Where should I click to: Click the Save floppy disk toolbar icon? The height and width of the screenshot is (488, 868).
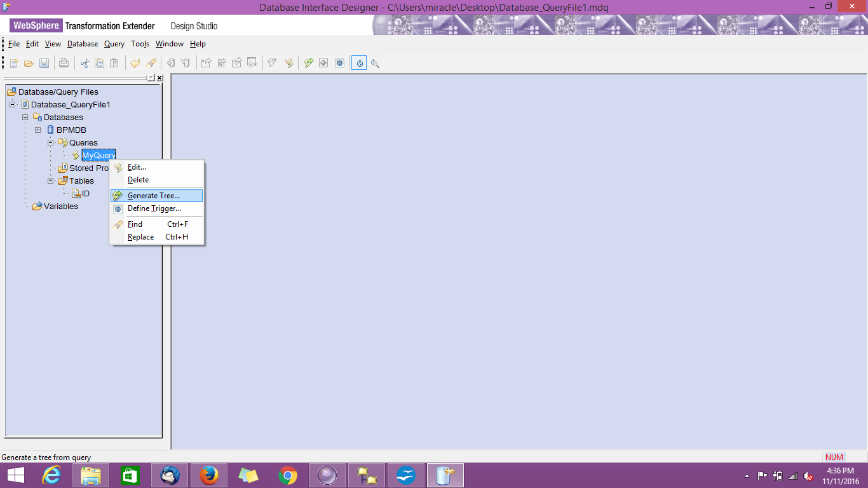click(44, 63)
